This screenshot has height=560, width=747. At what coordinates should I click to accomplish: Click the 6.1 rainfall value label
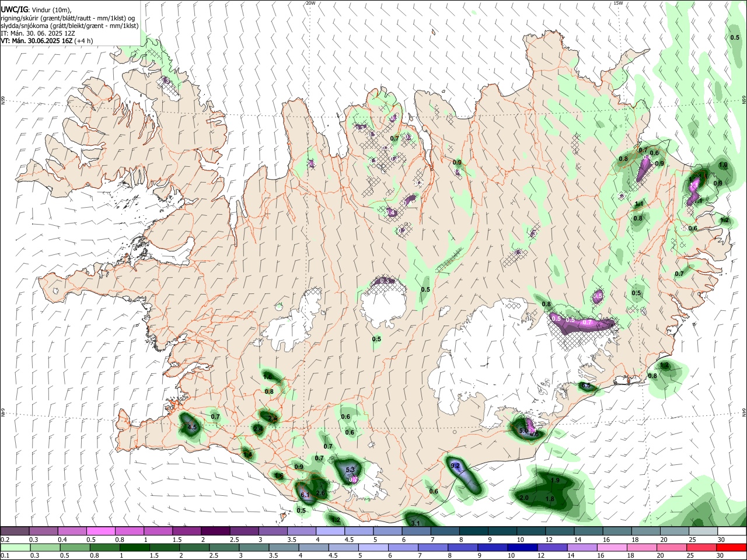305,495
